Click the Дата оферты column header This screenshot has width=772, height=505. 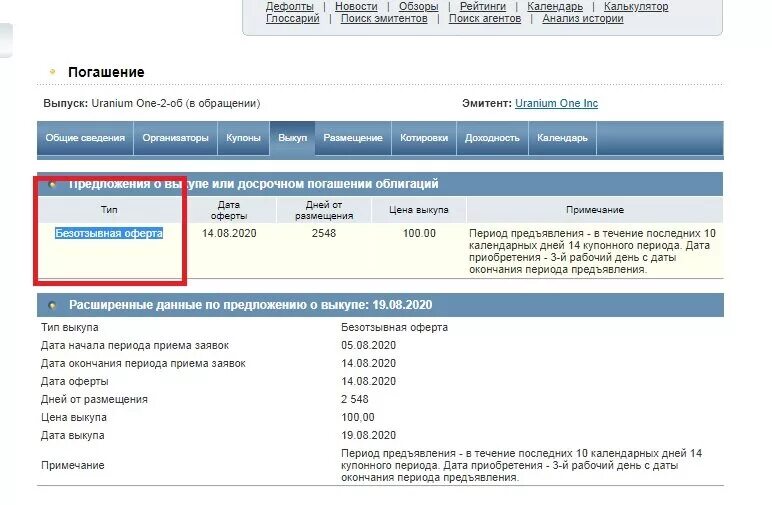229,210
